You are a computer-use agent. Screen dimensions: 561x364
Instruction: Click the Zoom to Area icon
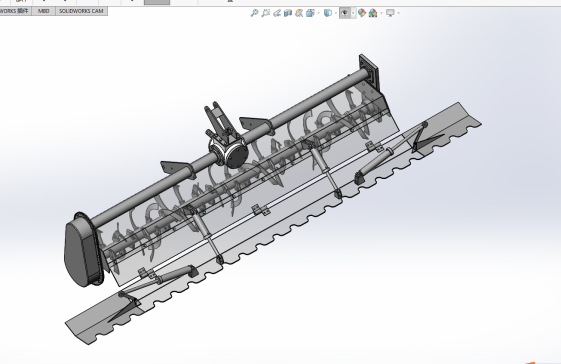coord(265,13)
